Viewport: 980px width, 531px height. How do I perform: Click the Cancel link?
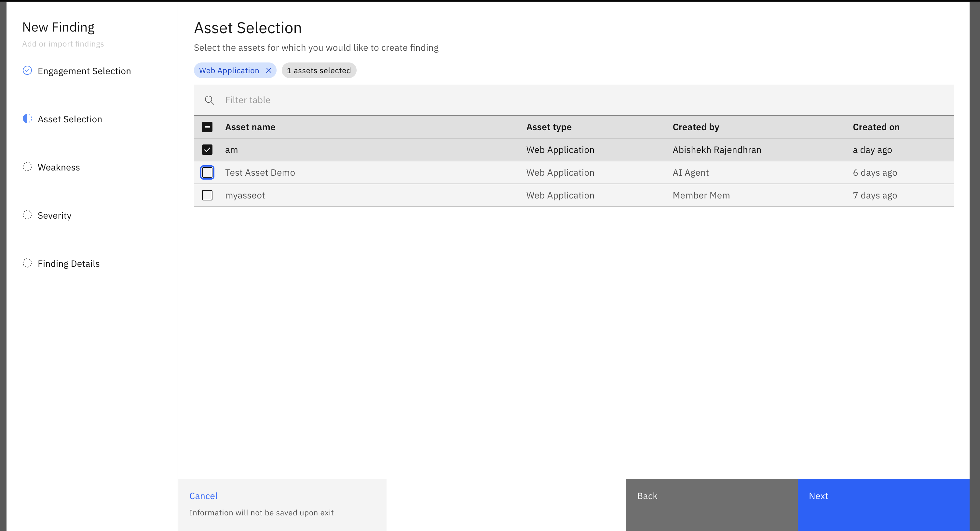[x=204, y=496]
